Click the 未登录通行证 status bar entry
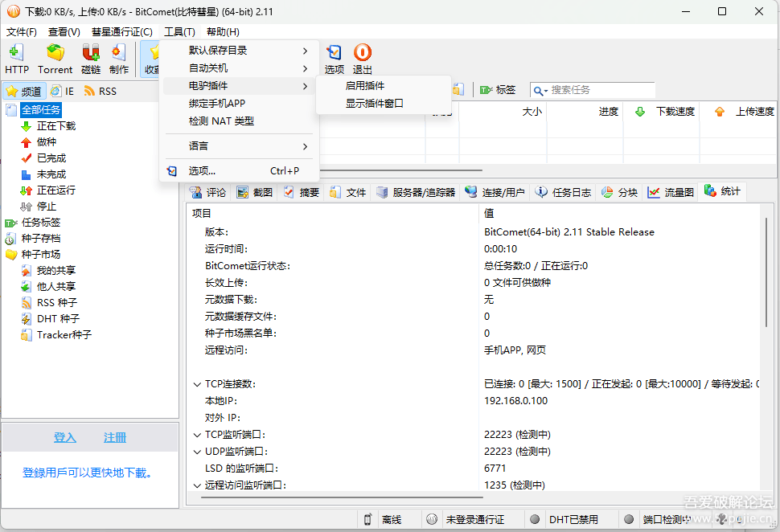The width and height of the screenshot is (780, 532). click(474, 520)
